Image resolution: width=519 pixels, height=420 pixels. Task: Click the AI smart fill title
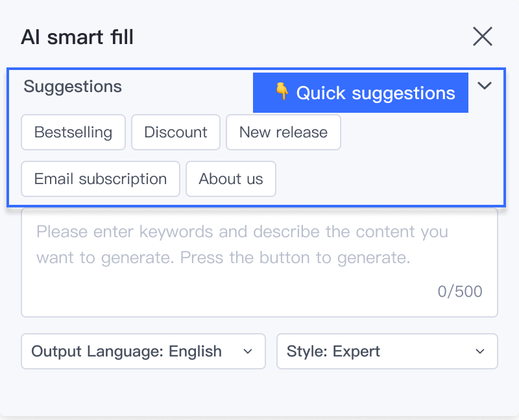click(x=77, y=37)
